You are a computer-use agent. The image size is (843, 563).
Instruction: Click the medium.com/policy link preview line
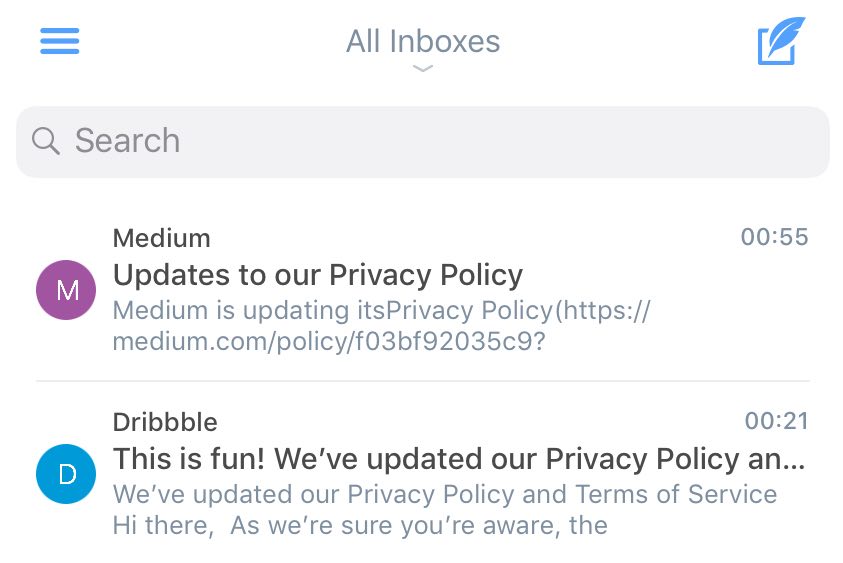pos(329,341)
